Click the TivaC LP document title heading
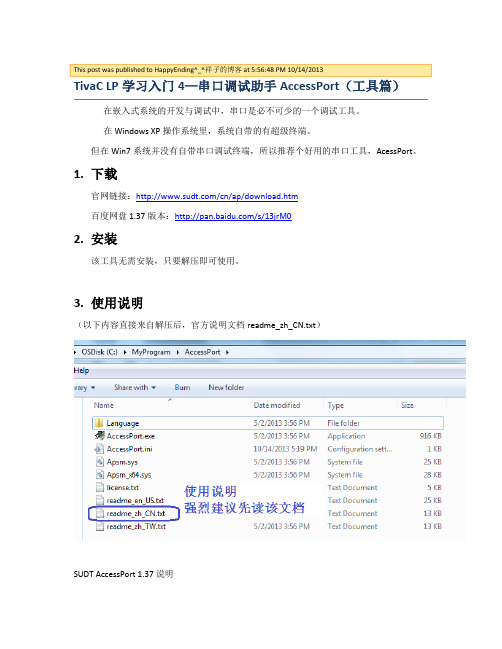Viewport: 502px width, 649px height. click(x=237, y=86)
